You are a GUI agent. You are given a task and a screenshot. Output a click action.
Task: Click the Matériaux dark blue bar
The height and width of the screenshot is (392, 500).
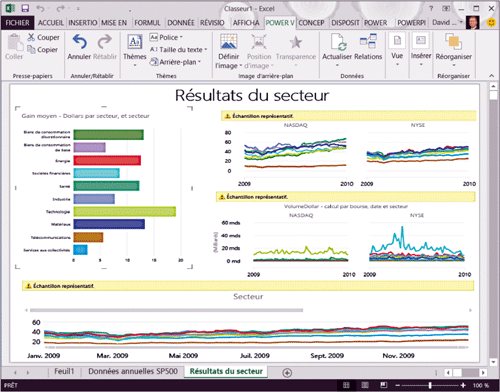click(109, 224)
